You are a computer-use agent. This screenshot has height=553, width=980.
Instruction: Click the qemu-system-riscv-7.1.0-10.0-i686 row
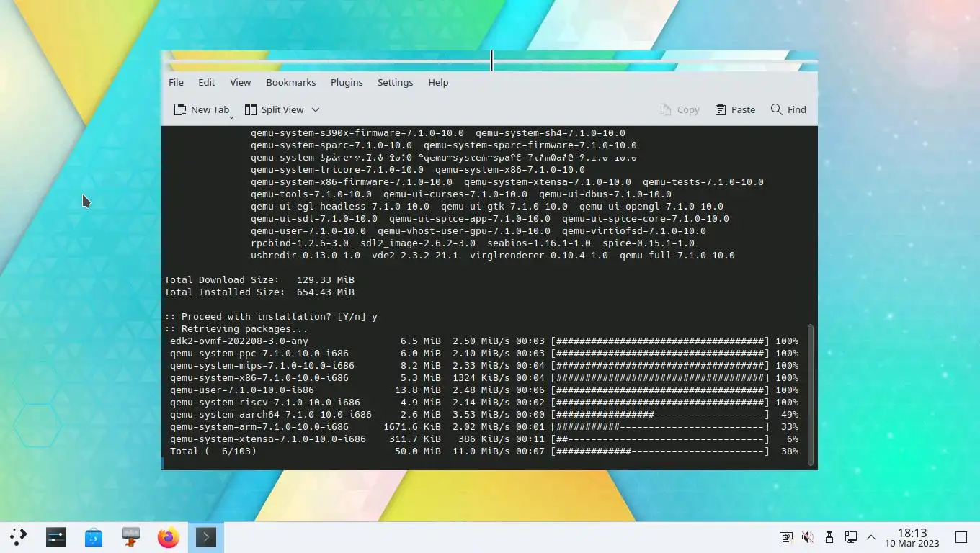[484, 402]
